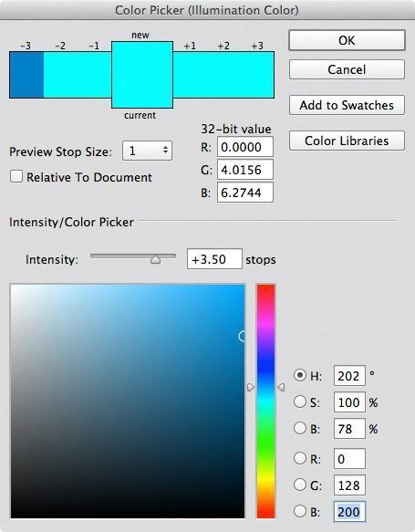Image resolution: width=415 pixels, height=532 pixels.
Task: Click the Add to Swatches button
Action: (347, 105)
